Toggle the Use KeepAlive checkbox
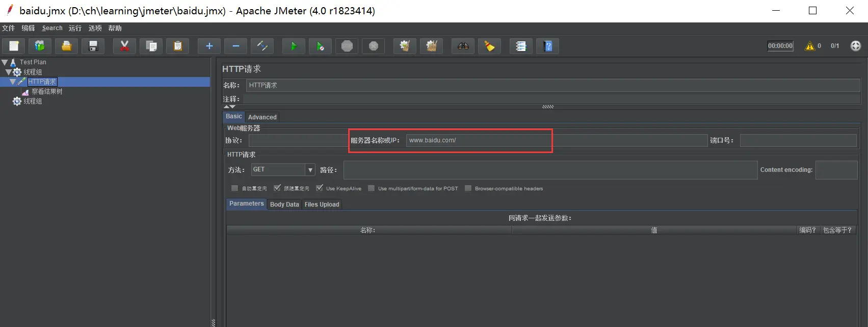This screenshot has height=327, width=868. (x=319, y=188)
